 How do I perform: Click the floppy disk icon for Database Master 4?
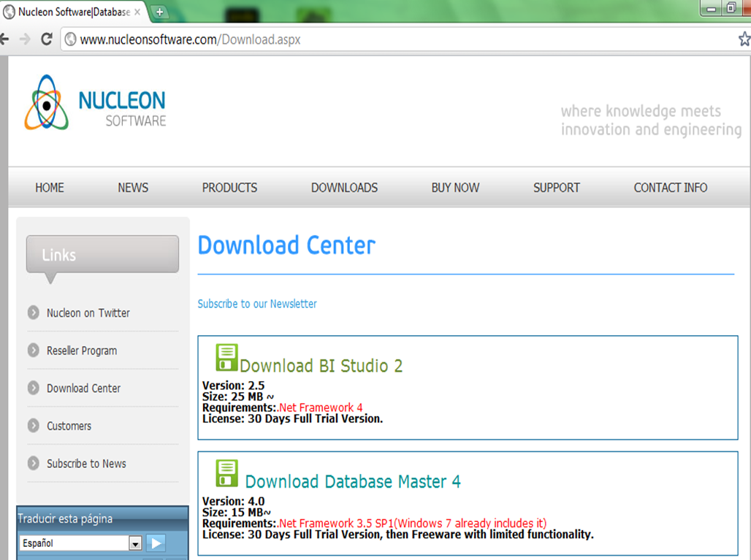tap(226, 473)
